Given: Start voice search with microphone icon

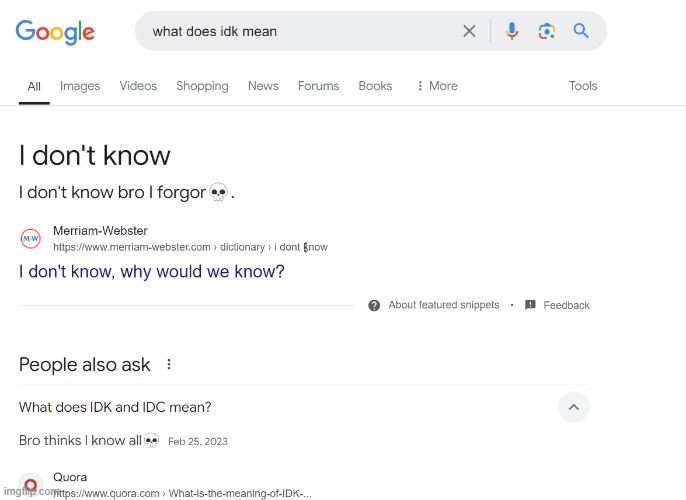Looking at the screenshot, I should (512, 31).
